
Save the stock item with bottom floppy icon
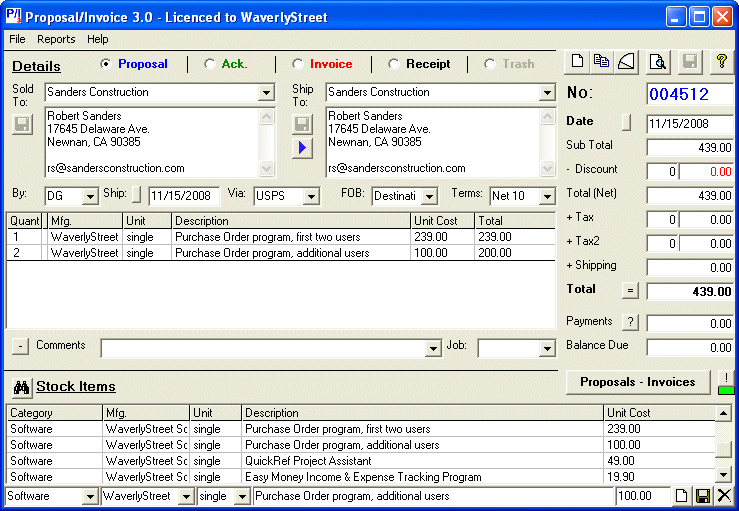click(703, 496)
